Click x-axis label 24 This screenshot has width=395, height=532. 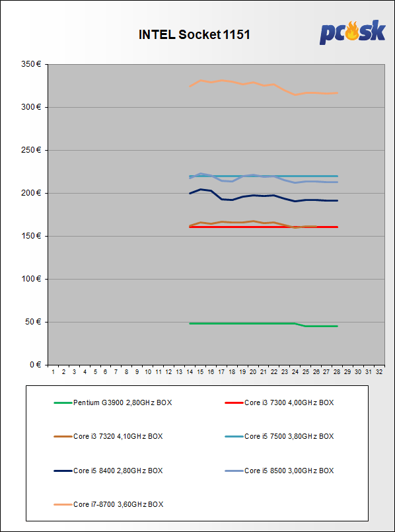[295, 372]
